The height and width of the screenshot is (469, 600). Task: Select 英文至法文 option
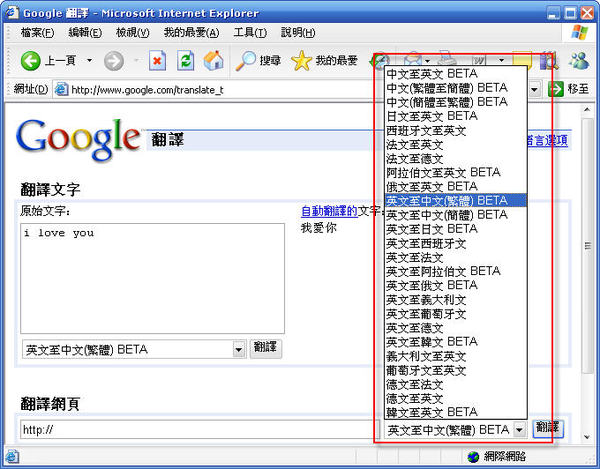456,257
